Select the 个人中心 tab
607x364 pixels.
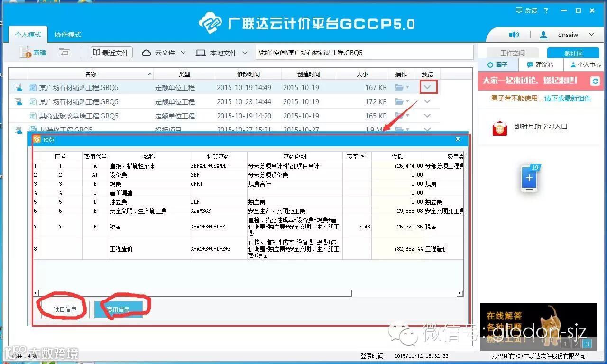click(586, 65)
